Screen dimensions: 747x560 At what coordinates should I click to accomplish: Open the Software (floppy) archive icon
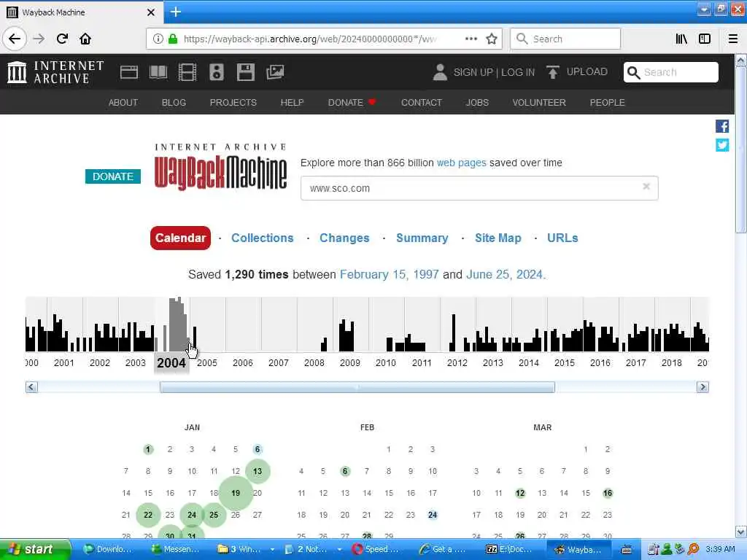pos(245,72)
